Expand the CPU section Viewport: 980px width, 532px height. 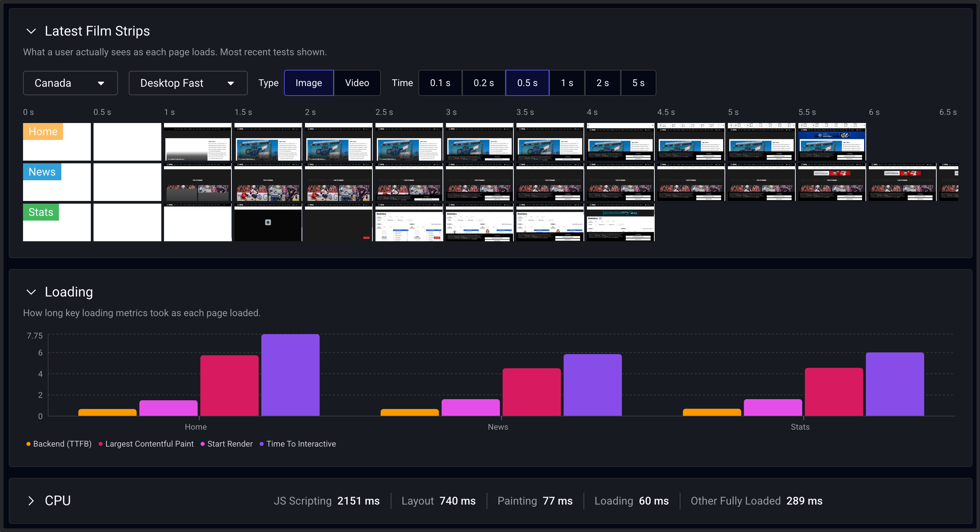point(32,501)
